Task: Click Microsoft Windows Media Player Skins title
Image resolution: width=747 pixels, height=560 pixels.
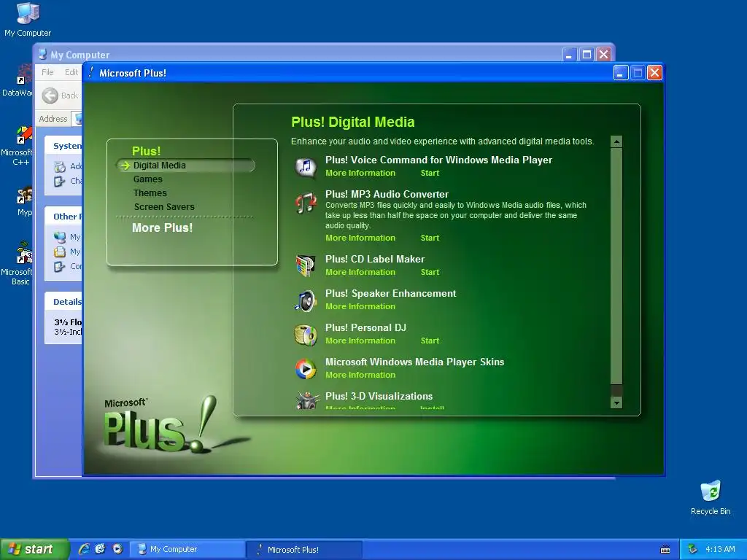Action: (x=414, y=362)
